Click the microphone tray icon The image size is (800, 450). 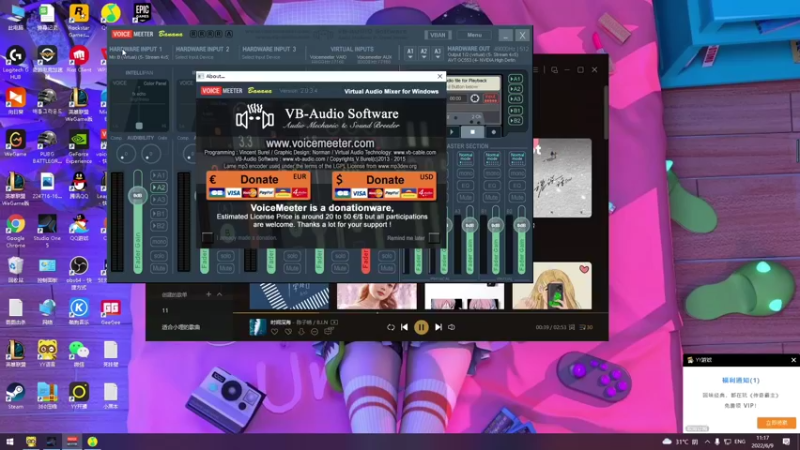(x=717, y=441)
